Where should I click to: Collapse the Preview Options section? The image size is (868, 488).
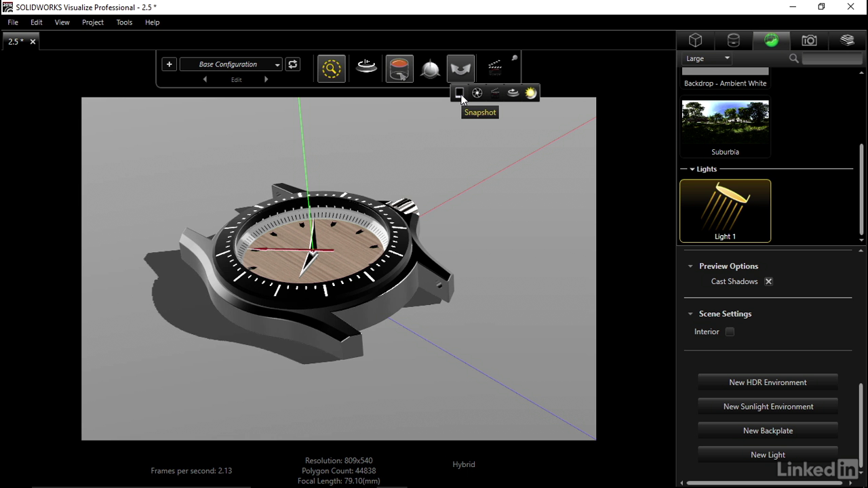pyautogui.click(x=690, y=266)
